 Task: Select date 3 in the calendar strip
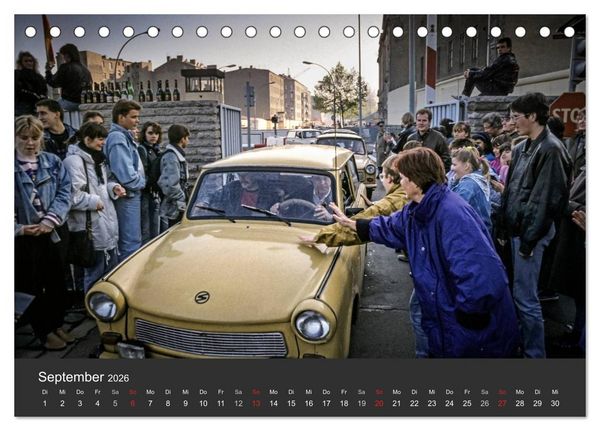80,403
